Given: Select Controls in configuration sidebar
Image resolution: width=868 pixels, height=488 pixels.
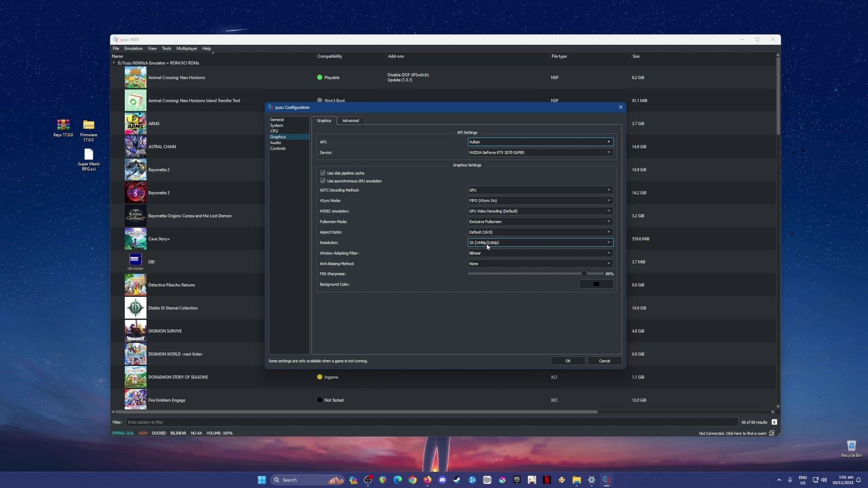Looking at the screenshot, I should pos(278,148).
